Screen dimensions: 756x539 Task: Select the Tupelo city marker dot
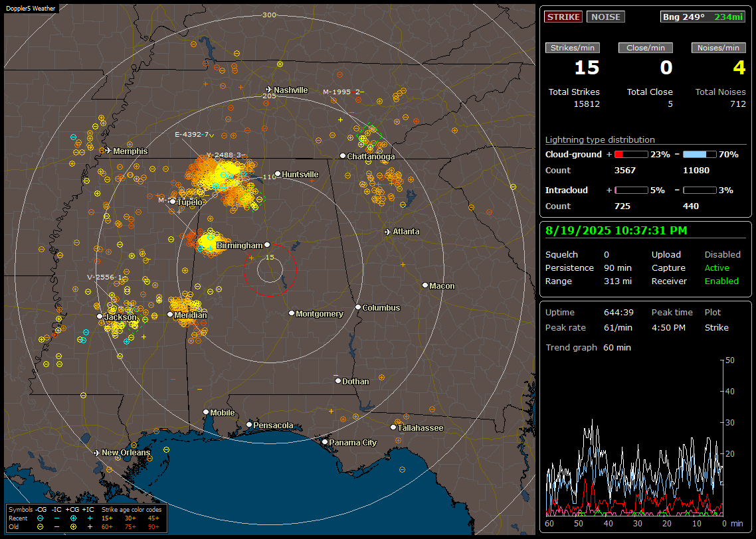[x=173, y=202]
